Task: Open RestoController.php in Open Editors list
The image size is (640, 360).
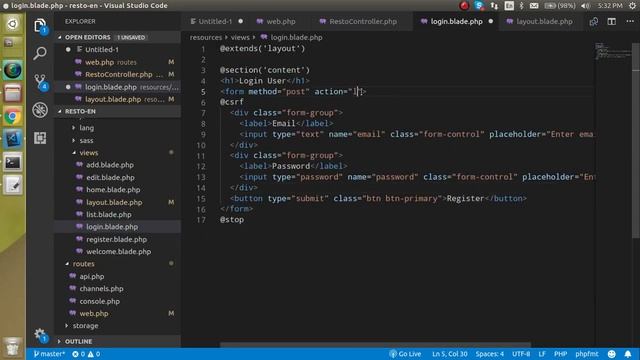Action: click(118, 74)
